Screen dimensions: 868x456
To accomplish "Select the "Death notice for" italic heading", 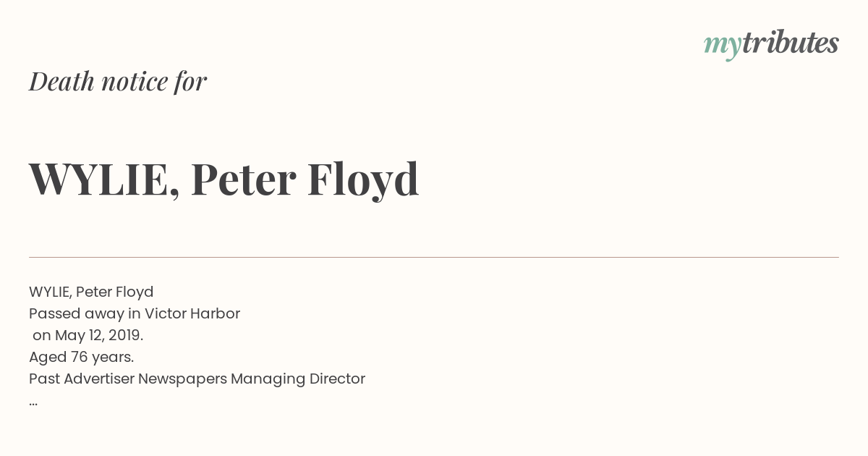I will 118,82.
